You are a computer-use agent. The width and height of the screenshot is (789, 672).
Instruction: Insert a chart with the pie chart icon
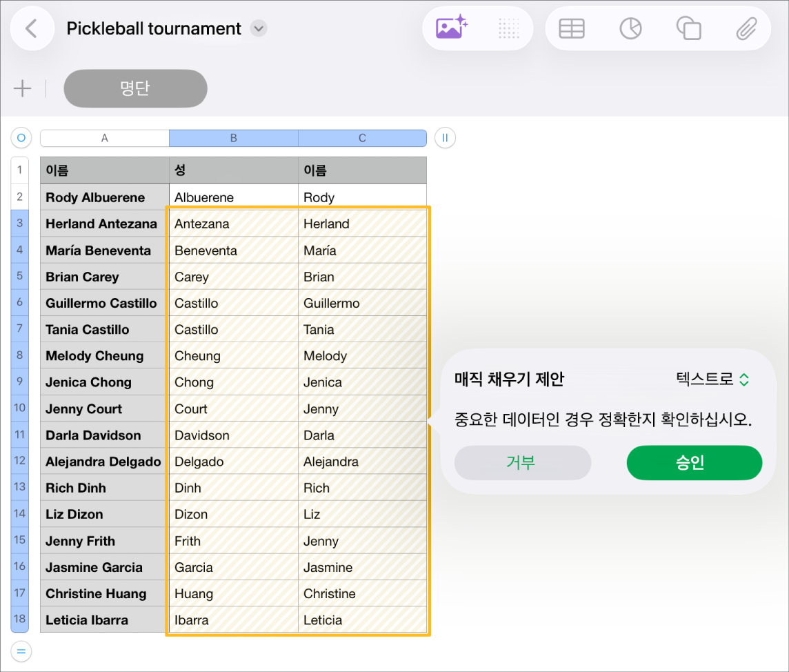(x=630, y=29)
